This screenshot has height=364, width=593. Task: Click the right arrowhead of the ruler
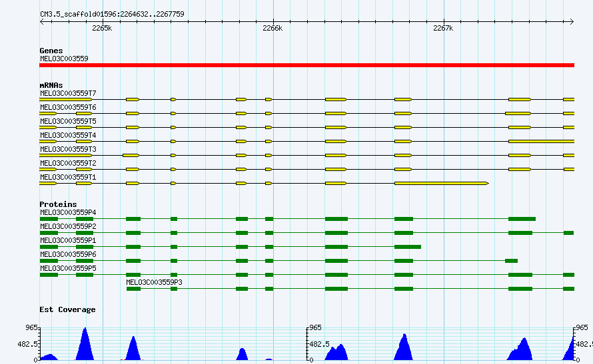pos(572,21)
